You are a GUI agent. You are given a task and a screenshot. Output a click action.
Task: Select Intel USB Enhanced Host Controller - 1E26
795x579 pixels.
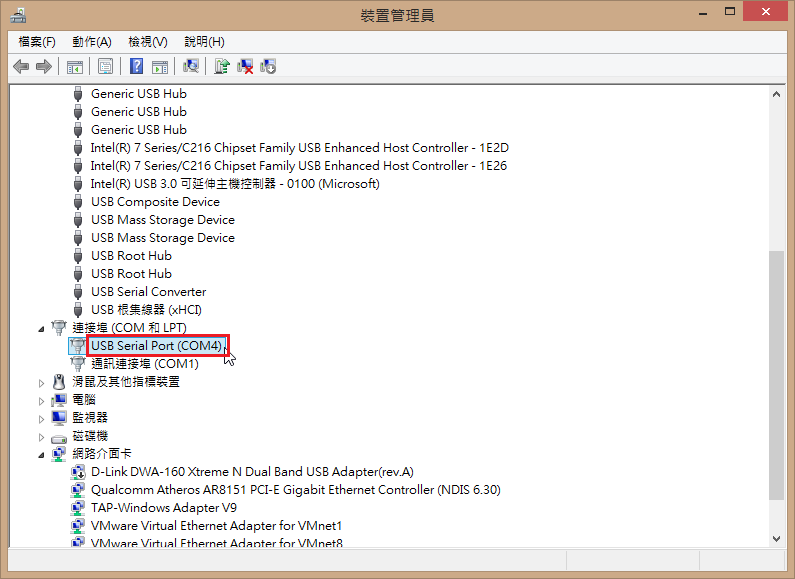click(299, 166)
